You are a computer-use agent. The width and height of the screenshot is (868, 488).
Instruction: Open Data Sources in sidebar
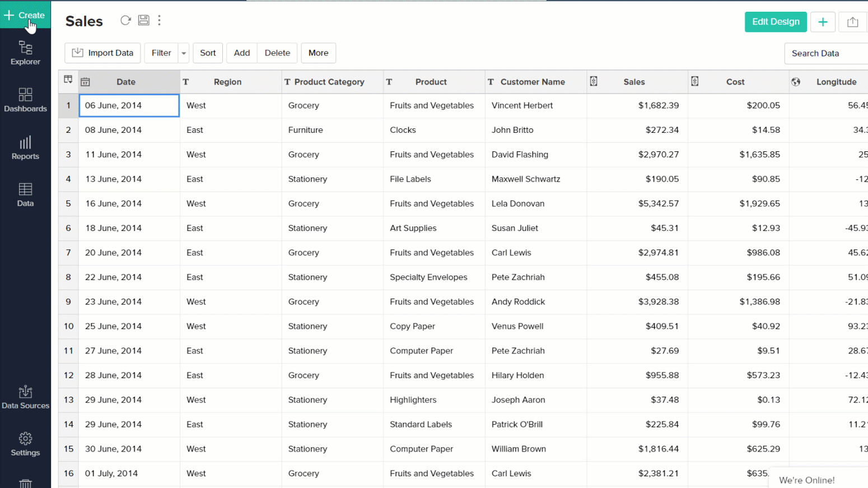tap(25, 397)
